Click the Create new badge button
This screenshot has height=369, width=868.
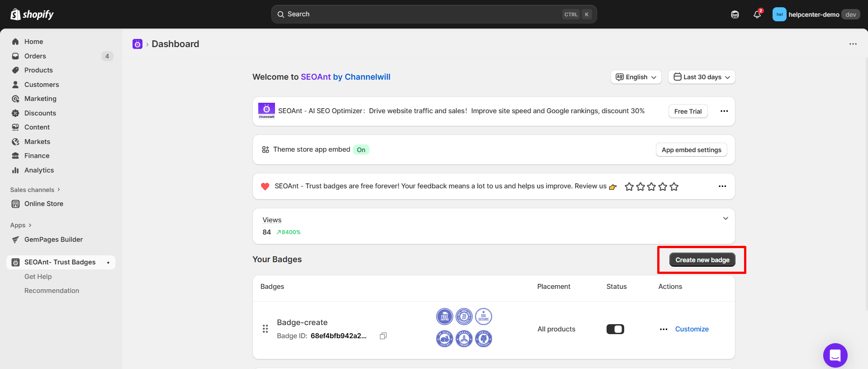(702, 260)
